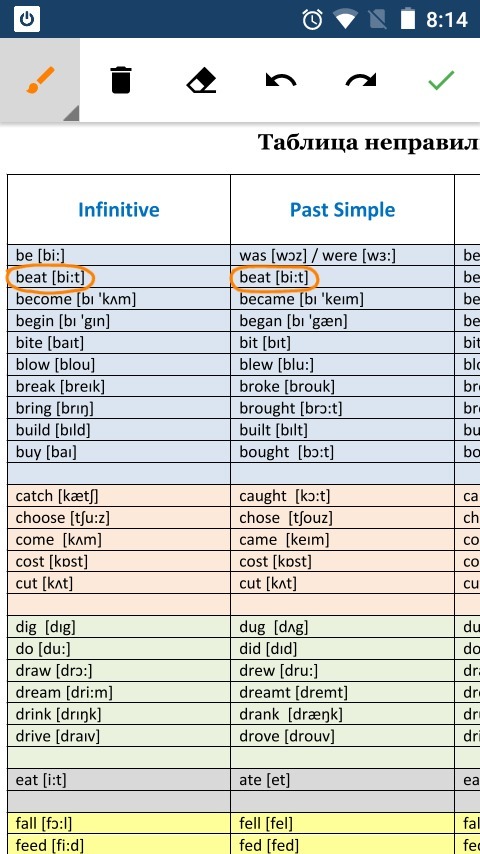480x854 pixels.
Task: Undo the last drawing stroke
Action: (x=281, y=81)
